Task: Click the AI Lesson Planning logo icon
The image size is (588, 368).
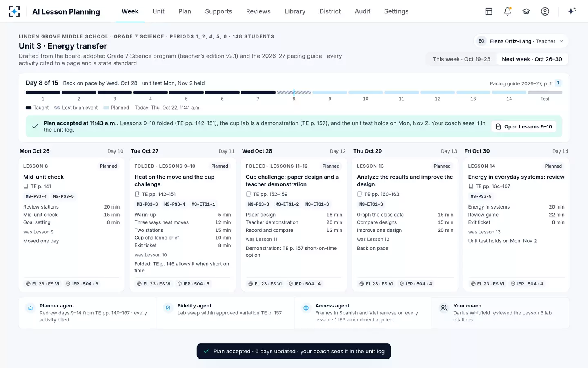Action: [x=14, y=11]
